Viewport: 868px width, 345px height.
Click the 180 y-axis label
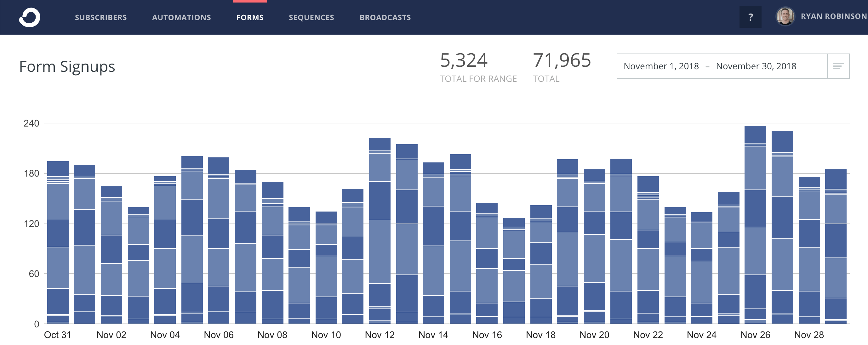coord(31,173)
